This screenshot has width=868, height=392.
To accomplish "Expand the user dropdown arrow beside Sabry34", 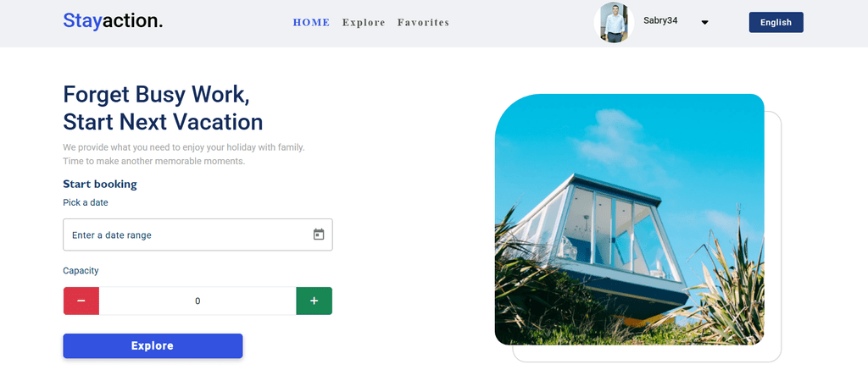I will tap(704, 23).
